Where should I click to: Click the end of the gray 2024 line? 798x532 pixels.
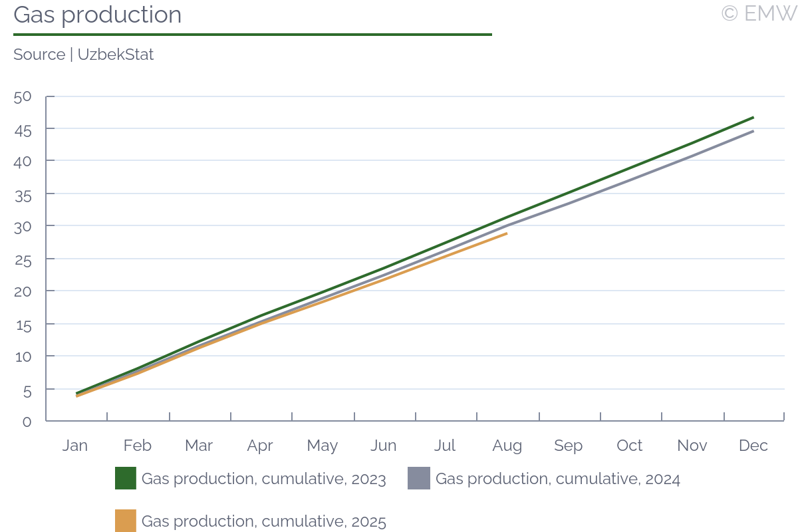[x=753, y=131]
